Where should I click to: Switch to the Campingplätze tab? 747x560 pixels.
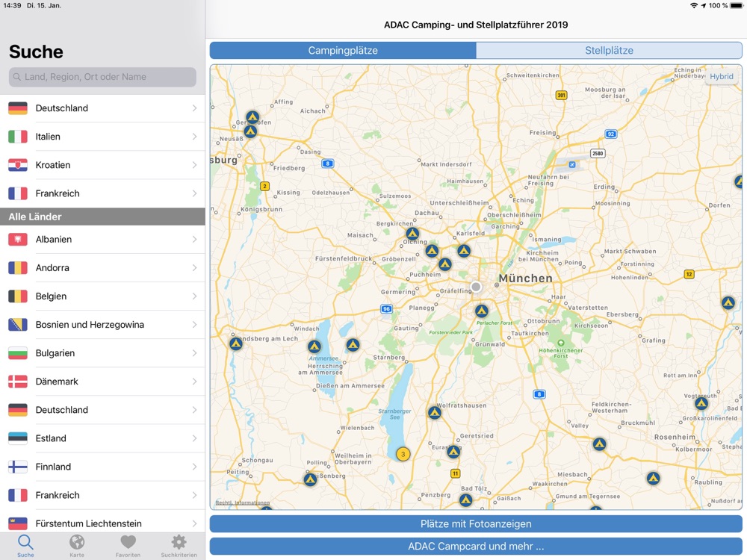click(343, 51)
